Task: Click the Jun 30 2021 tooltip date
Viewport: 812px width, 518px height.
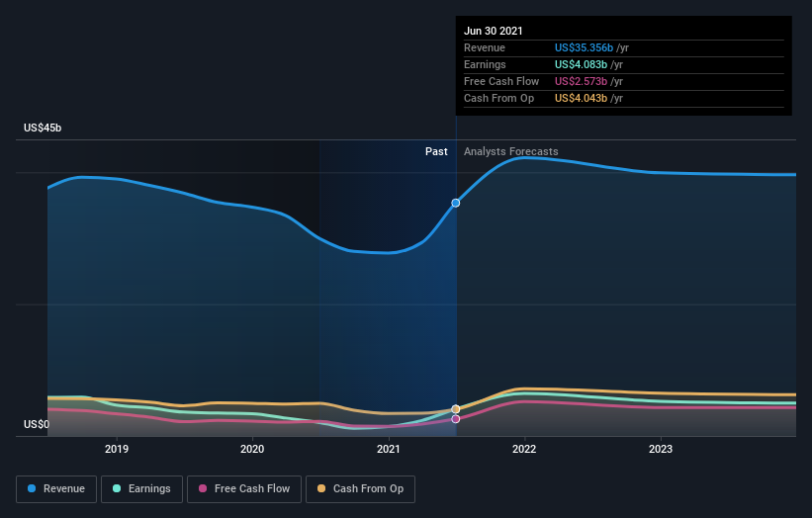Action: [x=493, y=31]
